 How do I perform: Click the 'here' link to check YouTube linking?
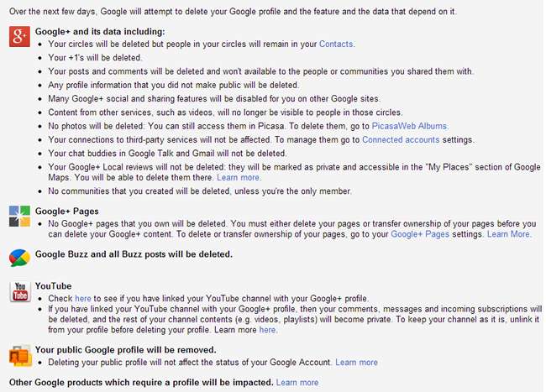[83, 298]
